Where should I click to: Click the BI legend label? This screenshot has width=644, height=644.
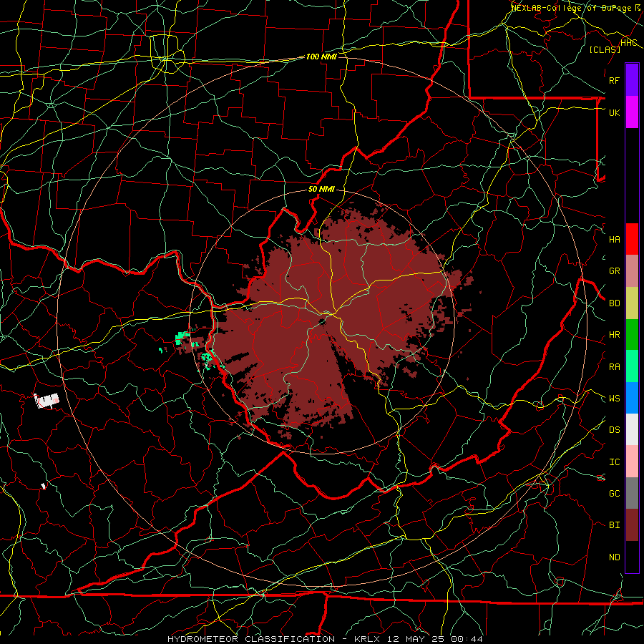pos(614,525)
